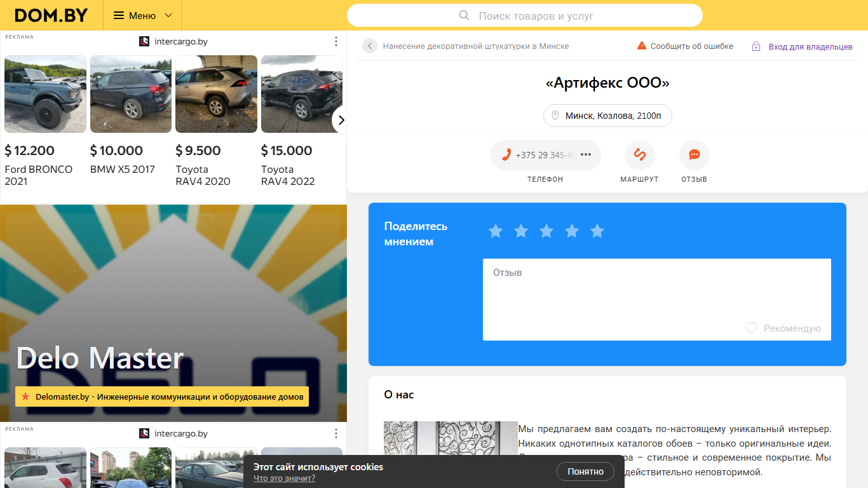Open Toyota RAV4 2020 car photo
The height and width of the screenshot is (488, 868).
[216, 94]
